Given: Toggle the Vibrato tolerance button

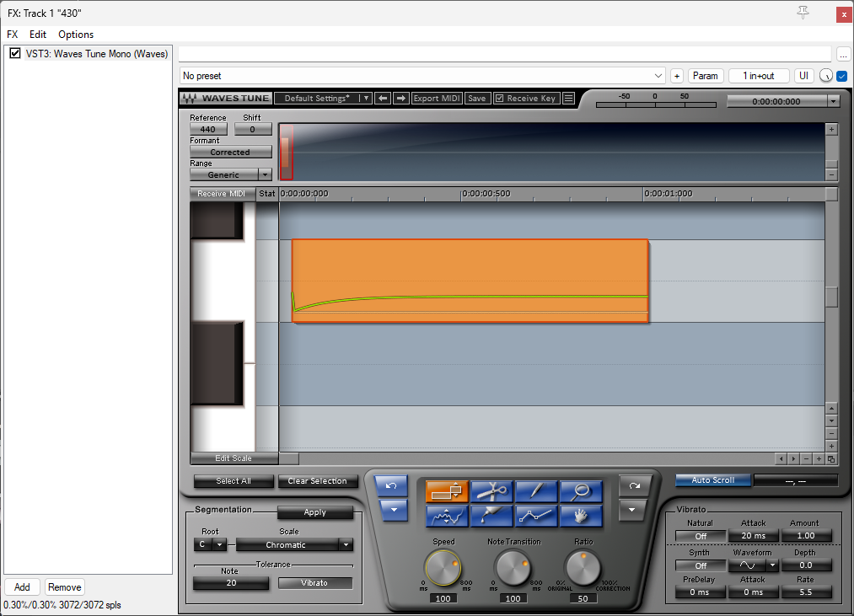Looking at the screenshot, I should click(314, 583).
